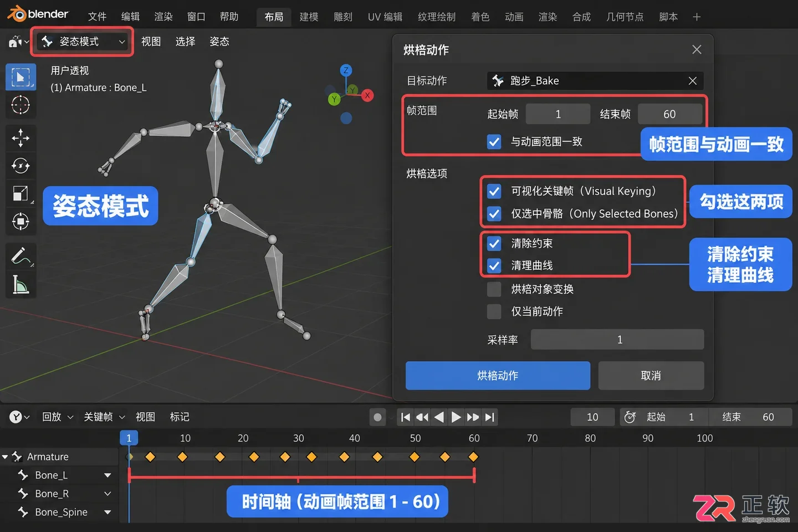
Task: Click the X axis of navigation gizmo
Action: [x=367, y=95]
